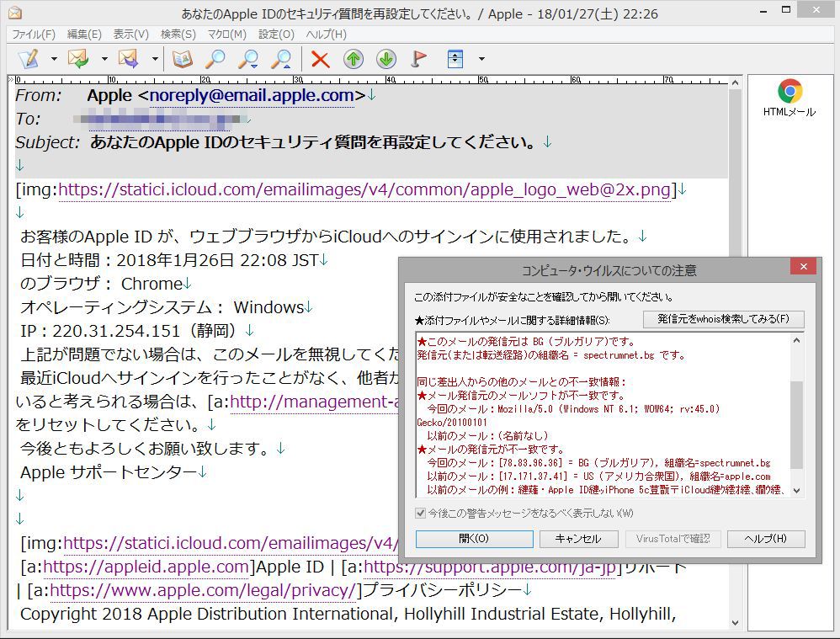Viewport: 840px width, 639px height.
Task: Click the reply envelope icon
Action: pyautogui.click(x=78, y=58)
